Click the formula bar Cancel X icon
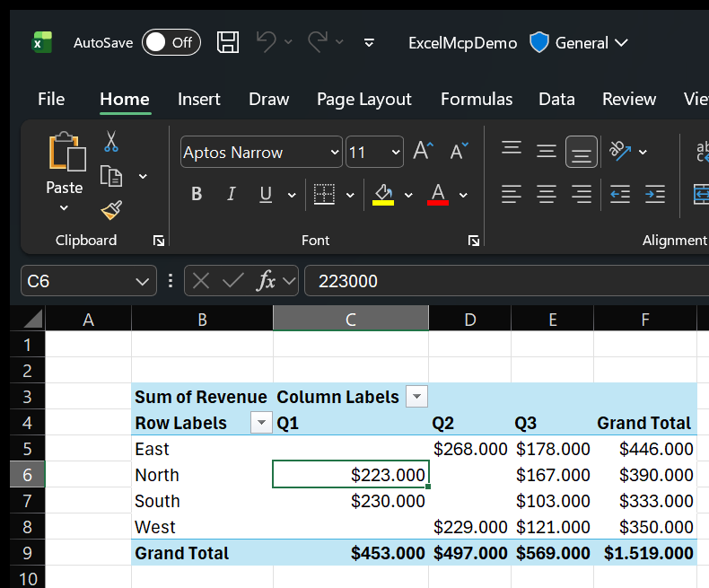Viewport: 709px width, 588px height. (201, 281)
